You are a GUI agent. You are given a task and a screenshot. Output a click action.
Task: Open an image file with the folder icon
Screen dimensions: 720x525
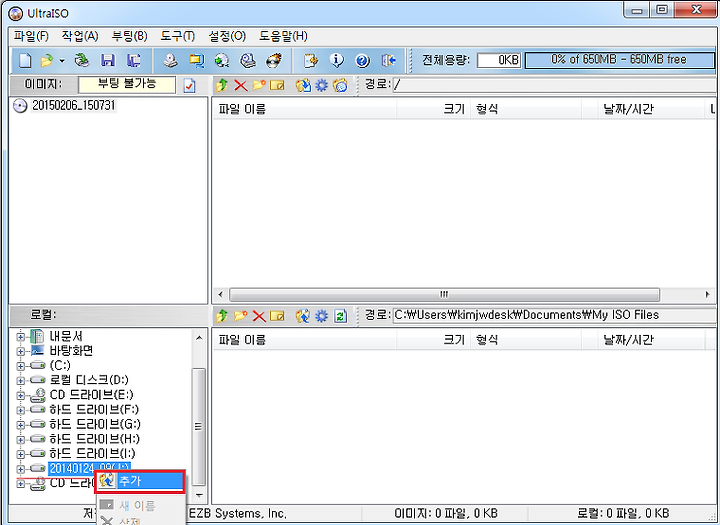pos(46,61)
